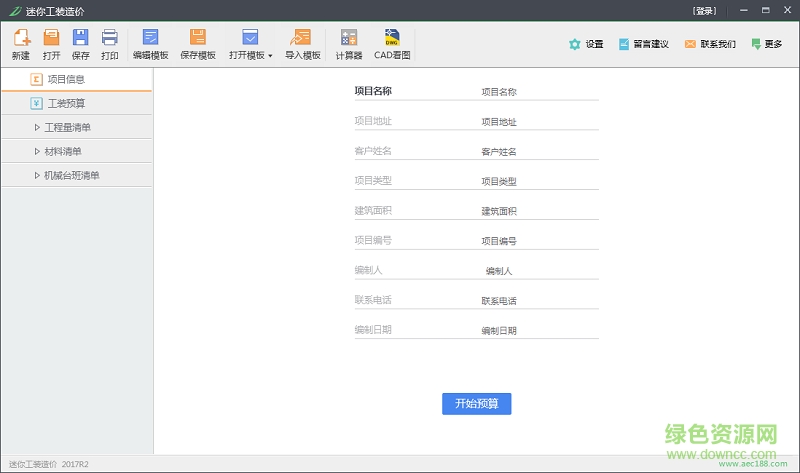Import a template via 导入模板
Image resolution: width=800 pixels, height=473 pixels.
pyautogui.click(x=303, y=44)
